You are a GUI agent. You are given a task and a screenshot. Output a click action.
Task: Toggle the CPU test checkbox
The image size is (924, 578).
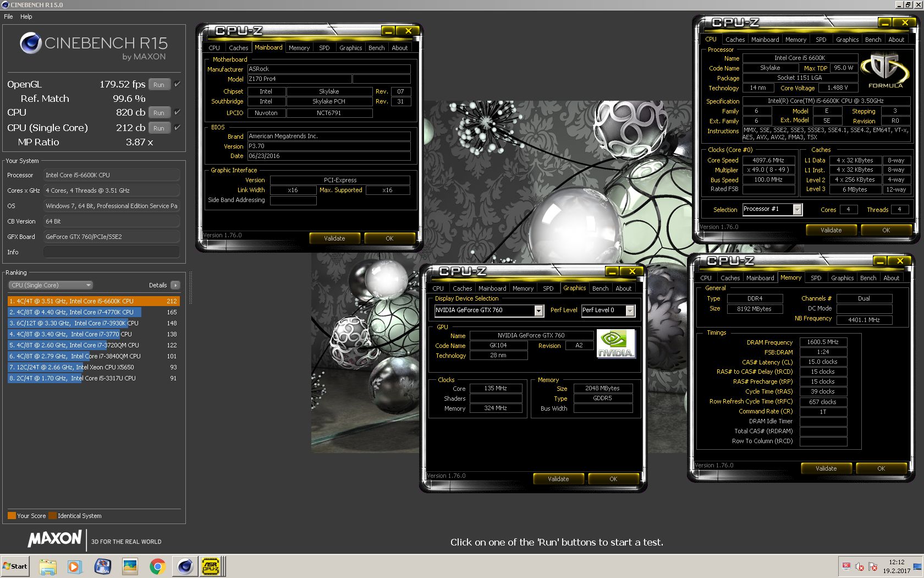177,112
